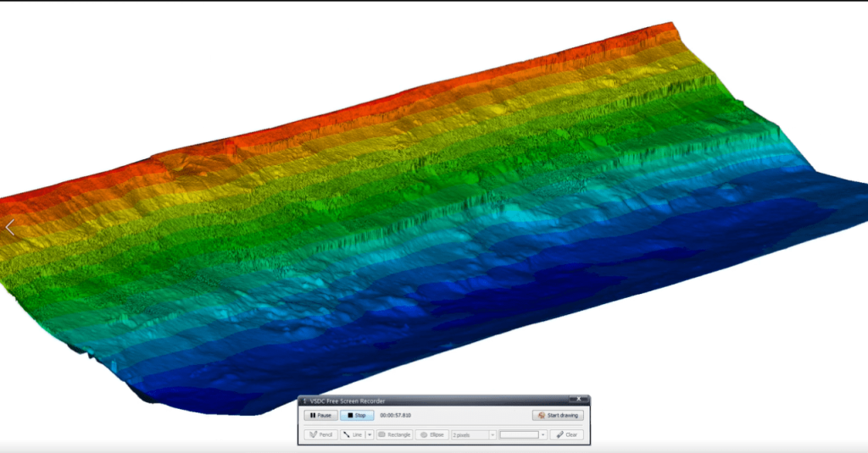The width and height of the screenshot is (868, 453).
Task: Select the Pencil drawing tool
Action: click(321, 434)
